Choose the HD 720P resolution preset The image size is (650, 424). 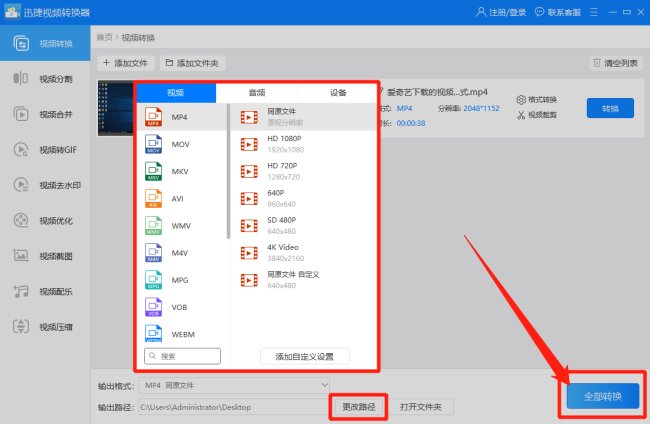303,171
